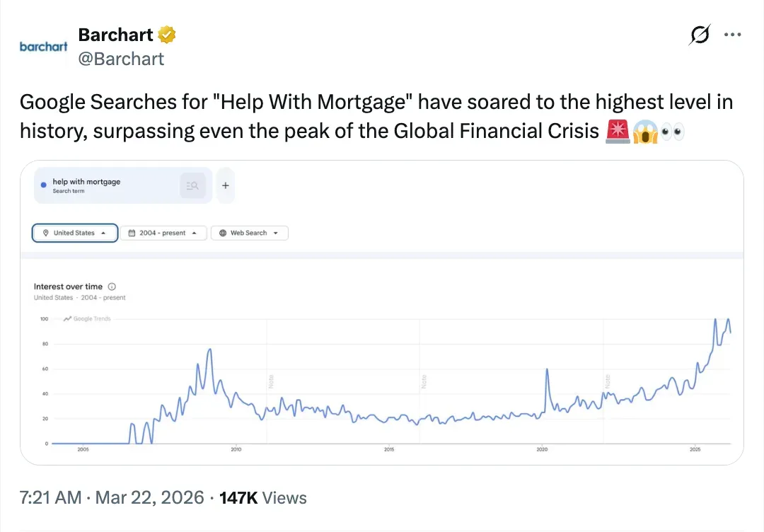Click the Barchart profile avatar logo
The image size is (764, 532).
(x=44, y=47)
